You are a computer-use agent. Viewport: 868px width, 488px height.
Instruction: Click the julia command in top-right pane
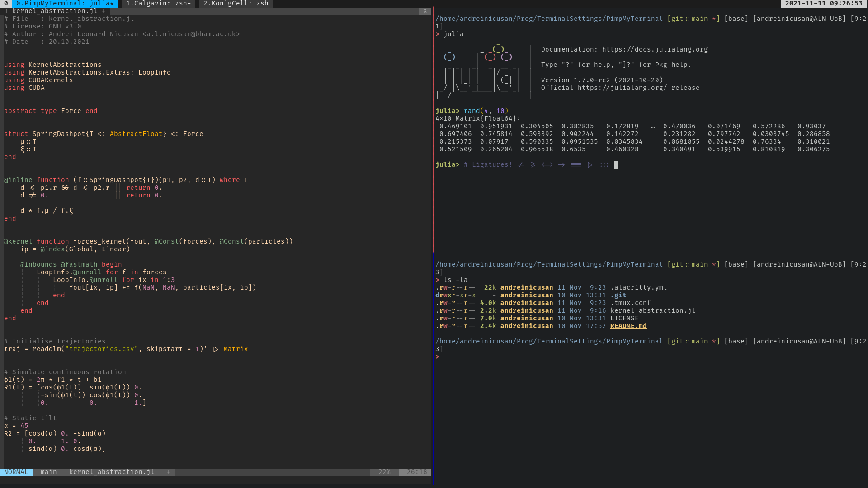coord(453,34)
